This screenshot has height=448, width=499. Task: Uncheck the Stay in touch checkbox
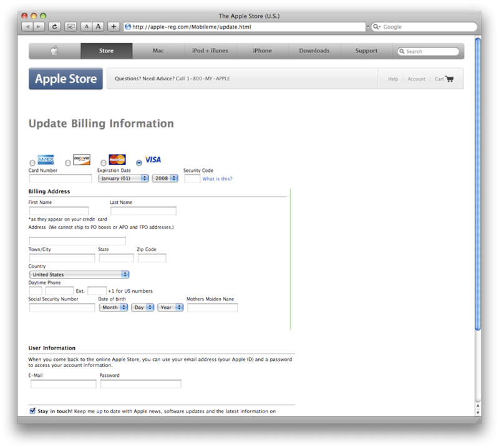pos(32,411)
